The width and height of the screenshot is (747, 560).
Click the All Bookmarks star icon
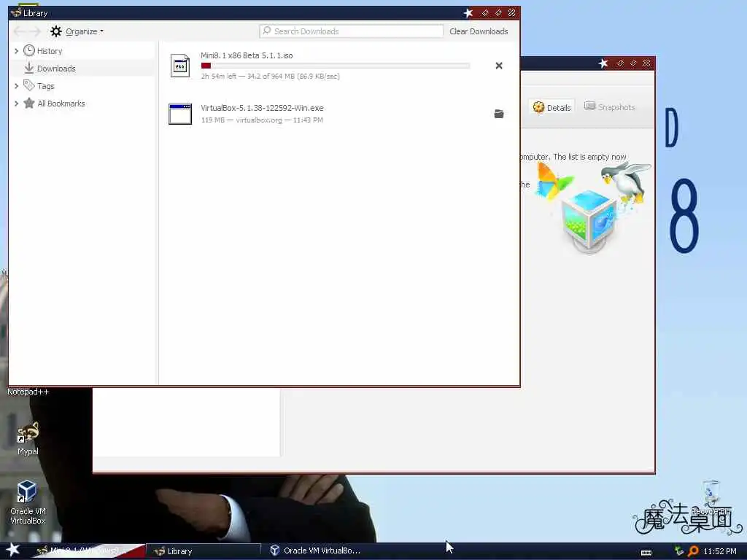pos(29,104)
